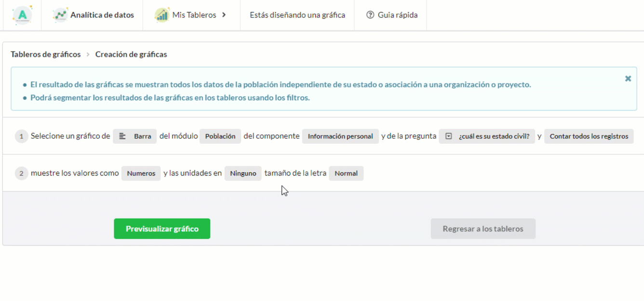Click the second info bullet about filtros

[x=170, y=97]
